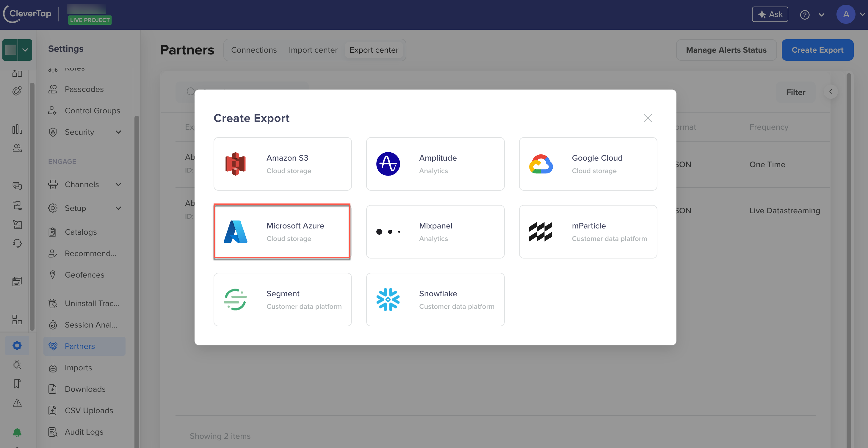The width and height of the screenshot is (868, 448).
Task: Open the support headset rail icon
Action: (17, 243)
